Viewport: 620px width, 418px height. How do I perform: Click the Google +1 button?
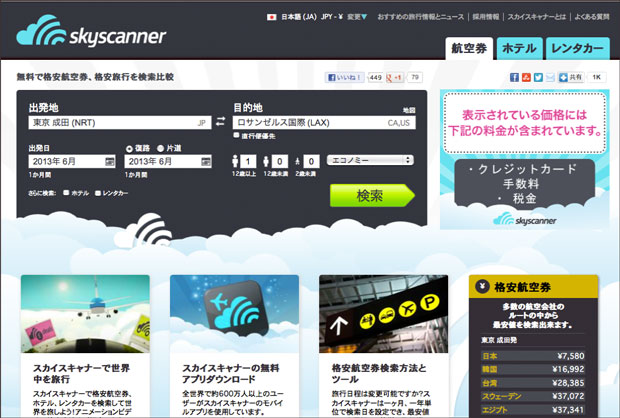(x=394, y=78)
